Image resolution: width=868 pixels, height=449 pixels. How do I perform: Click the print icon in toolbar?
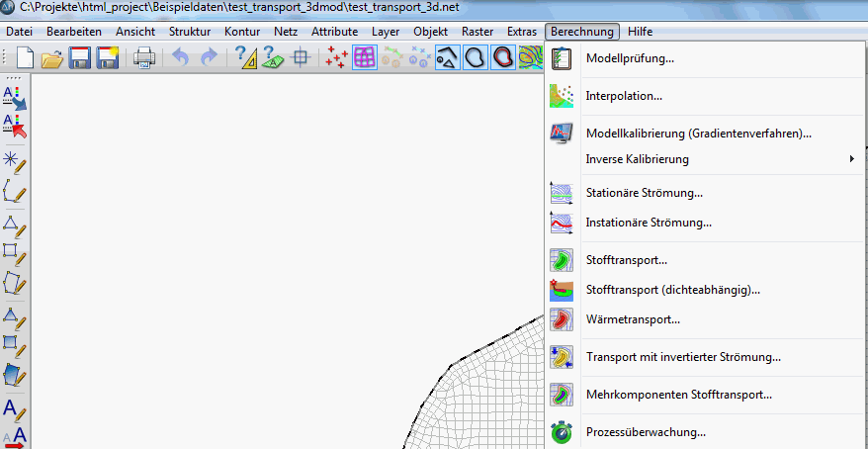pyautogui.click(x=144, y=58)
